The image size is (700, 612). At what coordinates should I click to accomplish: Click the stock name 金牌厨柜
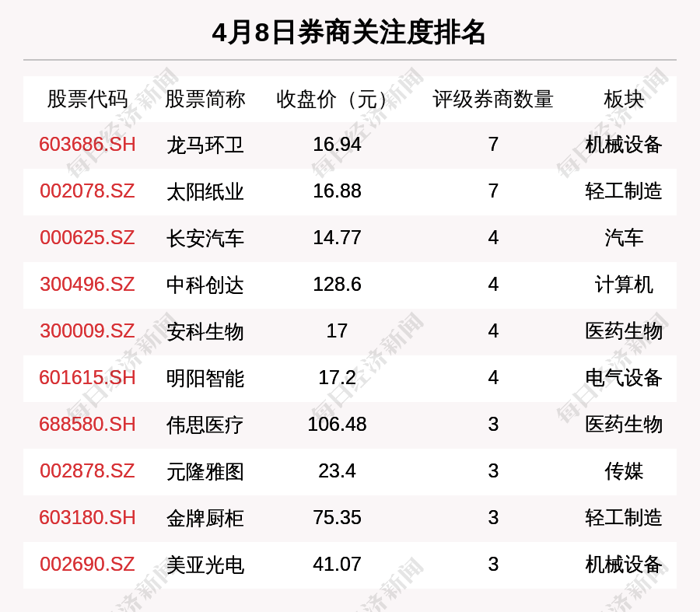pyautogui.click(x=205, y=519)
